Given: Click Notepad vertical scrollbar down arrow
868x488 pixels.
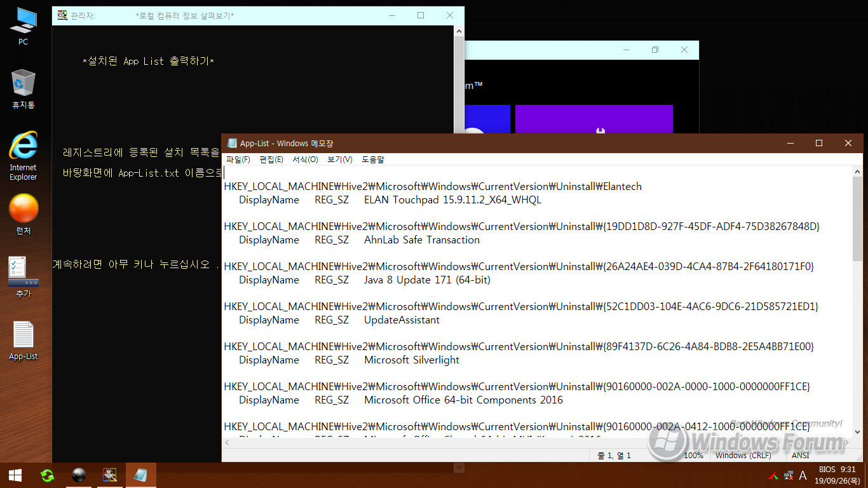Looking at the screenshot, I should [858, 431].
